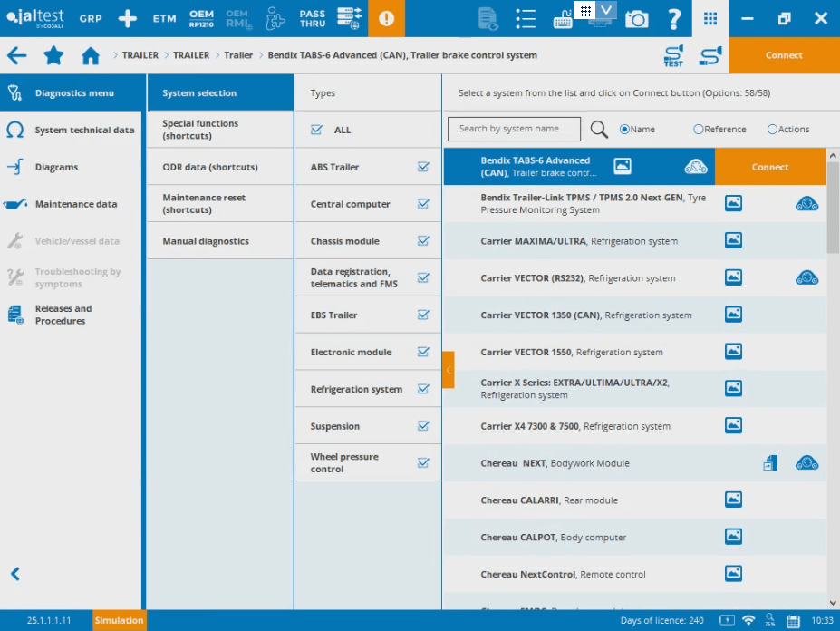Open the apps grid menu
The height and width of the screenshot is (631, 840).
pos(710,18)
